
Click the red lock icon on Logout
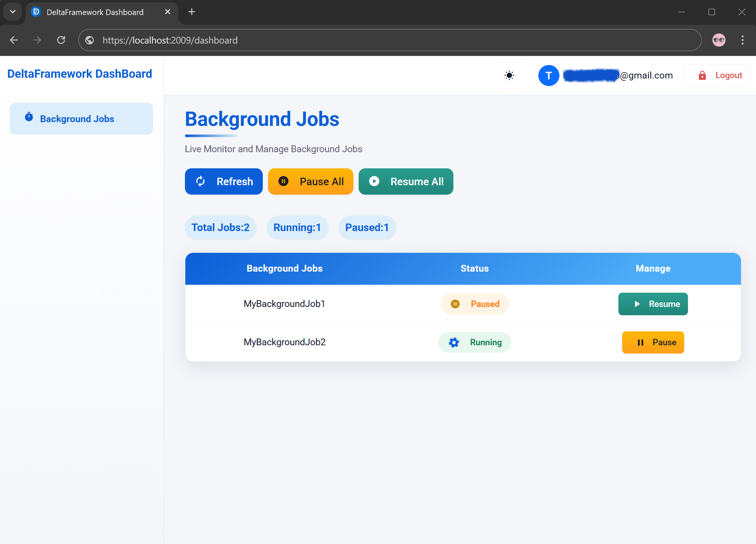point(702,76)
